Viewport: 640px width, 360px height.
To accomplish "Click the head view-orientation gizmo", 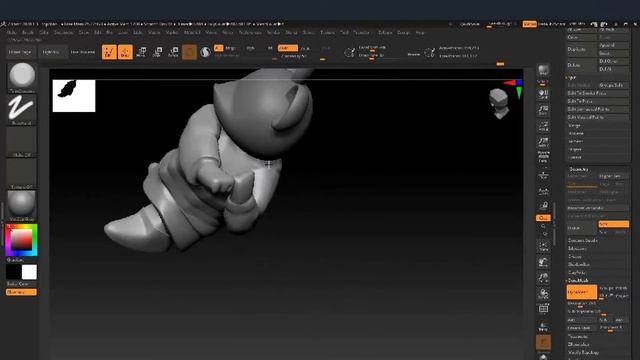I will click(x=499, y=104).
